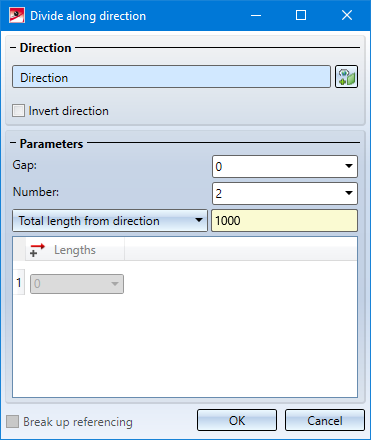Viewport: 371px width, 440px height.
Task: Enable the Invert direction checkbox
Action: pyautogui.click(x=18, y=111)
